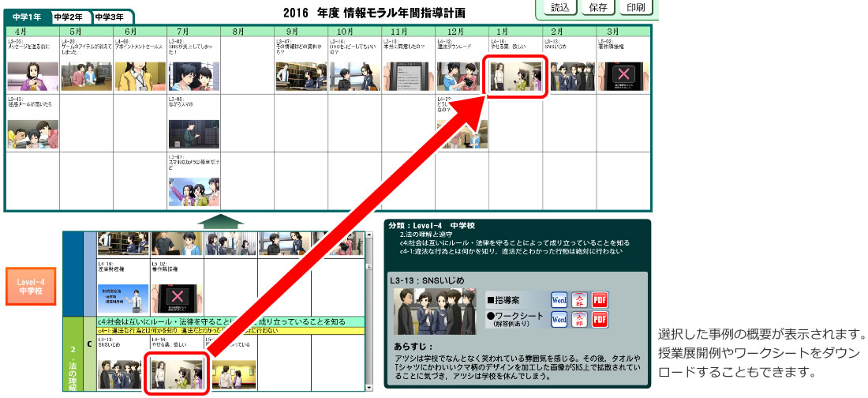Open the April メッセージを送る前に thumbnail

32,77
